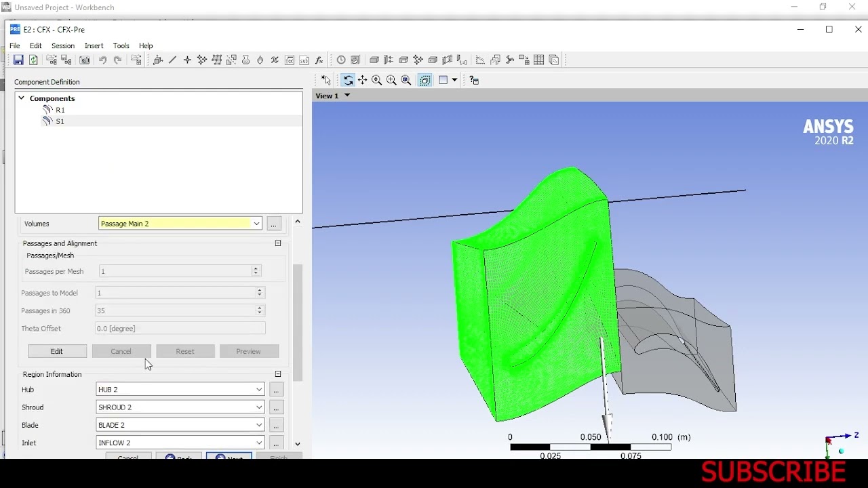Screen dimensions: 868x488
Task: Click the panel scroll-up arrow
Action: tap(298, 222)
